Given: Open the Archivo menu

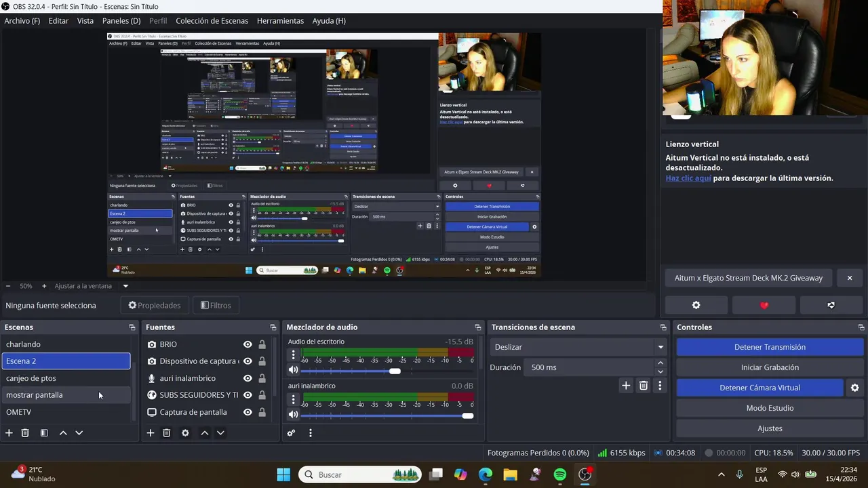Looking at the screenshot, I should (x=22, y=21).
